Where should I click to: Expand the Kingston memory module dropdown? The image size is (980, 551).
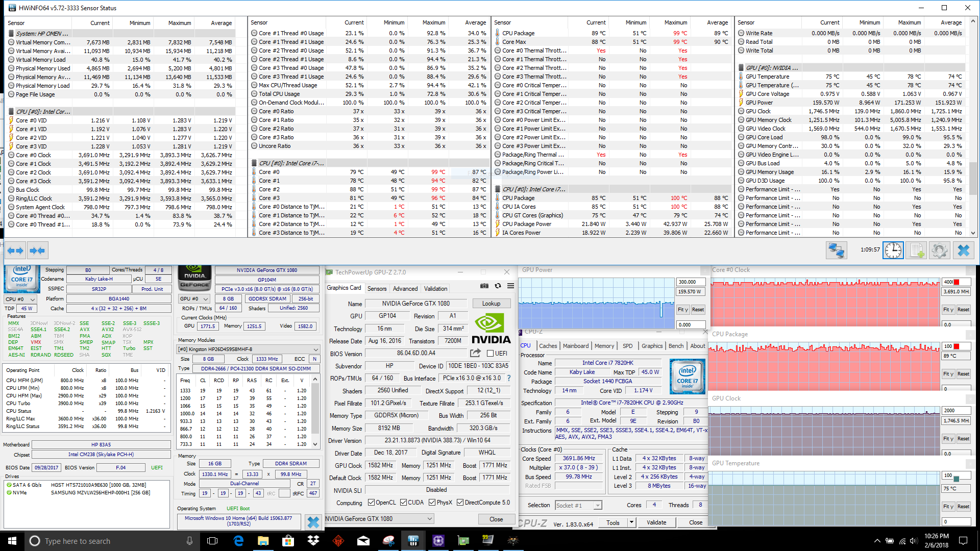pyautogui.click(x=315, y=349)
